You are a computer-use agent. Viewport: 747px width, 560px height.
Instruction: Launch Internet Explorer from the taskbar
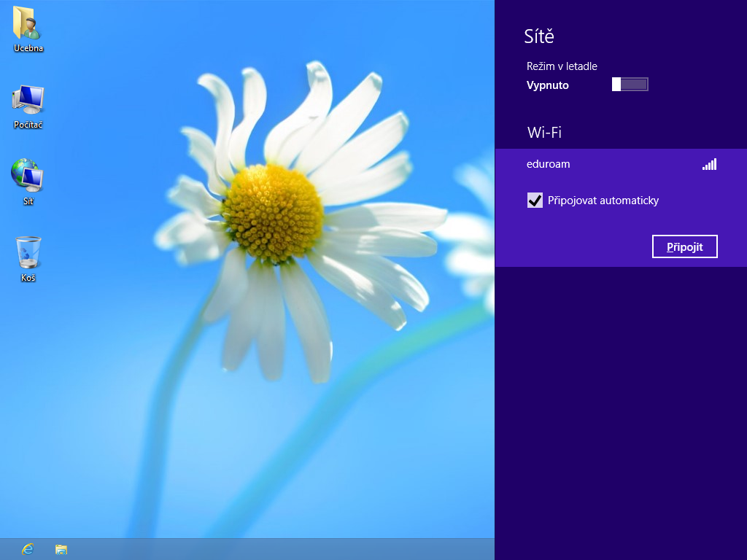(28, 549)
